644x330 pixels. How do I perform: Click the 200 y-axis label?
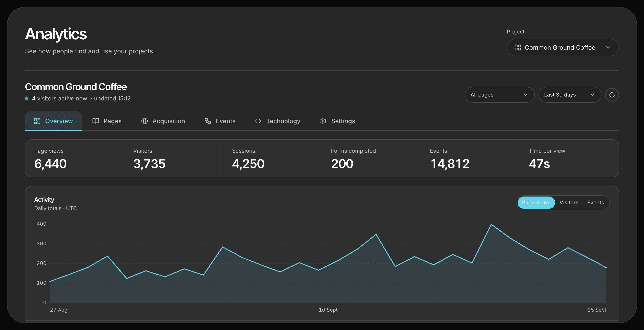pos(41,263)
